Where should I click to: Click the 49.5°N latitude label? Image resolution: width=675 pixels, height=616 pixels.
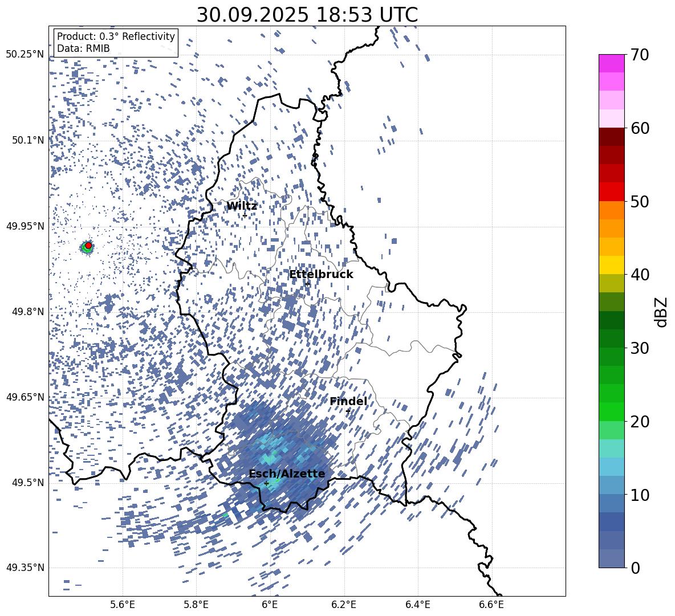(29, 482)
